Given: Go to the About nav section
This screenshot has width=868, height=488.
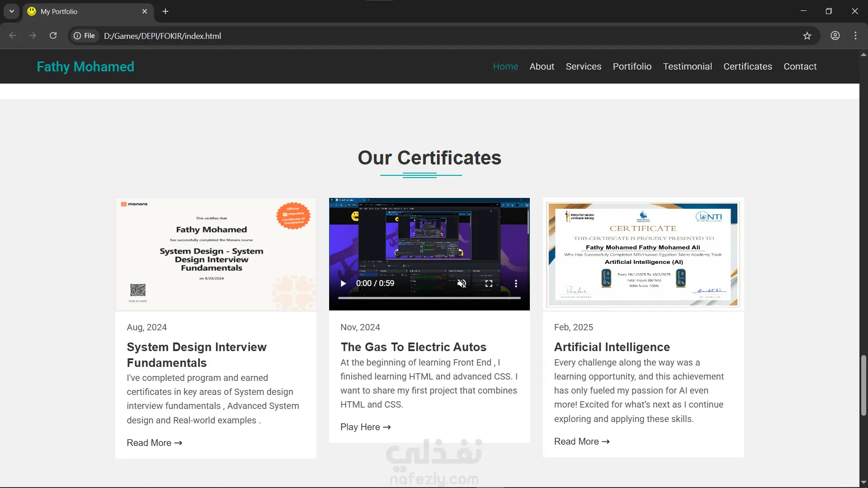Looking at the screenshot, I should [542, 66].
